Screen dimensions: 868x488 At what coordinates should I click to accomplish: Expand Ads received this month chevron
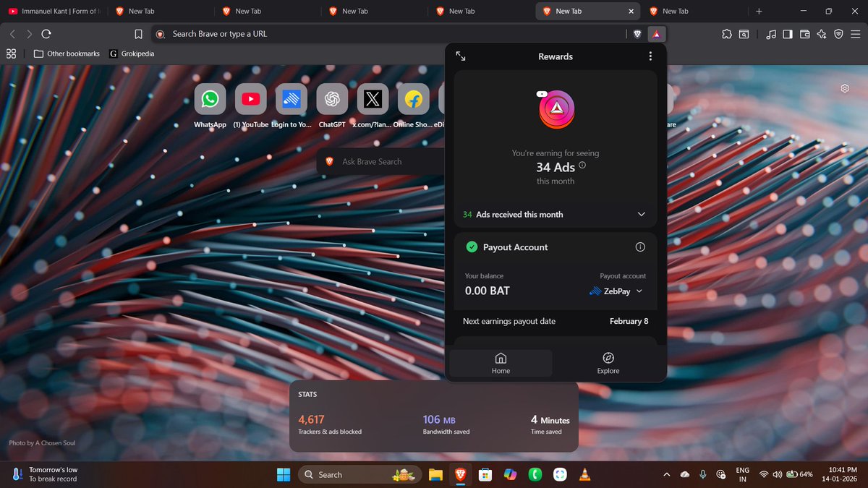(x=641, y=215)
